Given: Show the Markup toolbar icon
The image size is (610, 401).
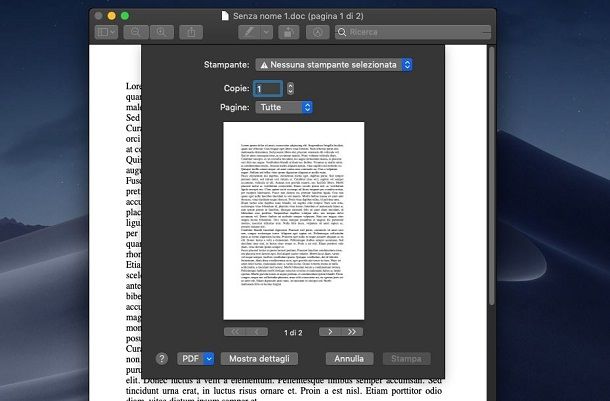Looking at the screenshot, I should pyautogui.click(x=318, y=32).
